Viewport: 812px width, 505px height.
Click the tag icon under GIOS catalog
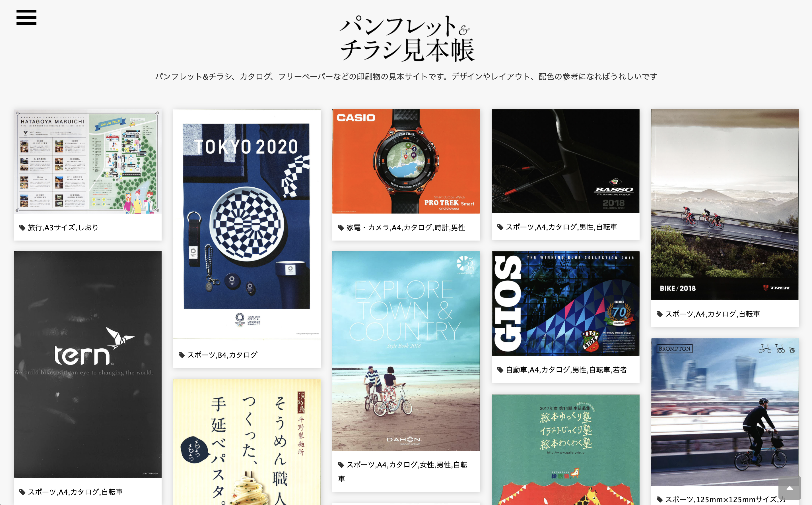(x=500, y=370)
